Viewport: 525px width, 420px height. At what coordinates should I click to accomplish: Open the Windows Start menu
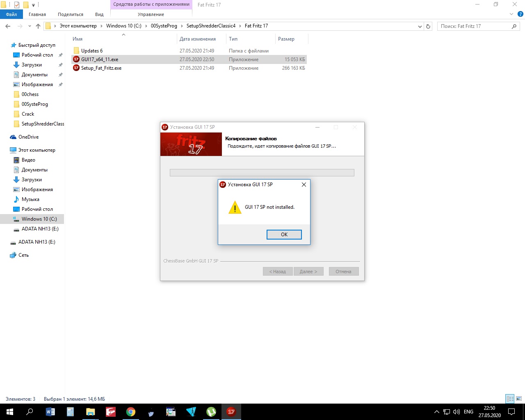[10, 412]
